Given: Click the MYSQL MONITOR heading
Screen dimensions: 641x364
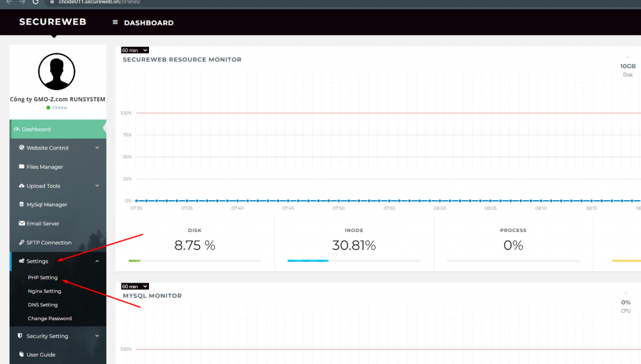Looking at the screenshot, I should click(x=152, y=296).
